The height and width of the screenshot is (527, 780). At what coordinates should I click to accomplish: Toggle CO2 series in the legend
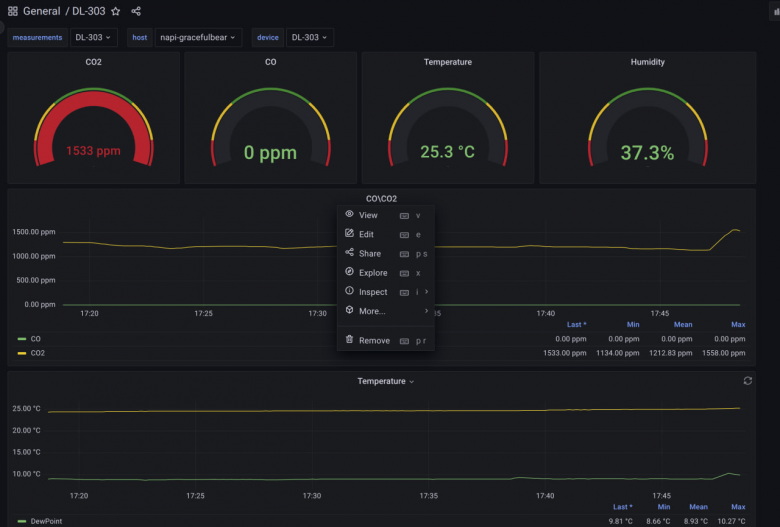point(38,353)
